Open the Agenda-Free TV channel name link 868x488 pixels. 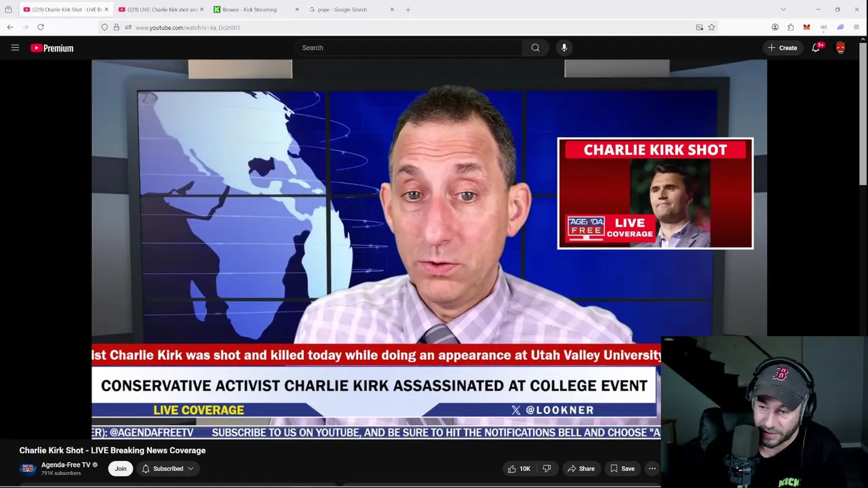click(x=66, y=465)
